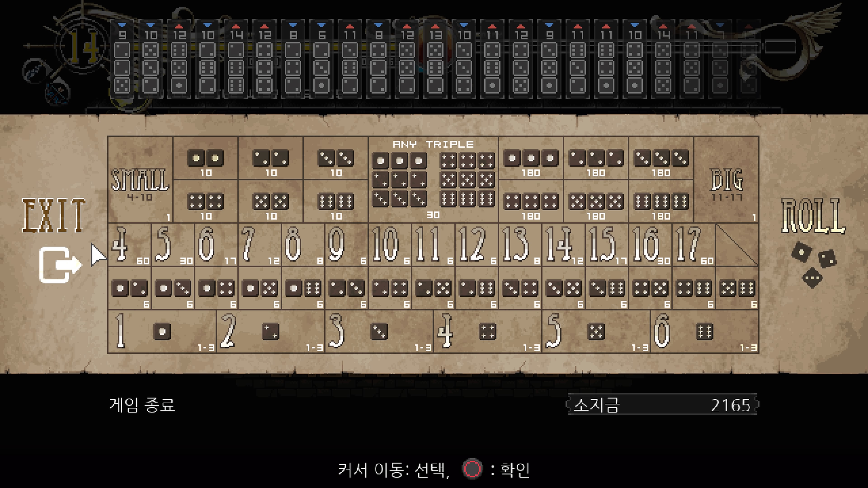The image size is (868, 488).
Task: Click the history column showing total 13
Action: coord(435,59)
